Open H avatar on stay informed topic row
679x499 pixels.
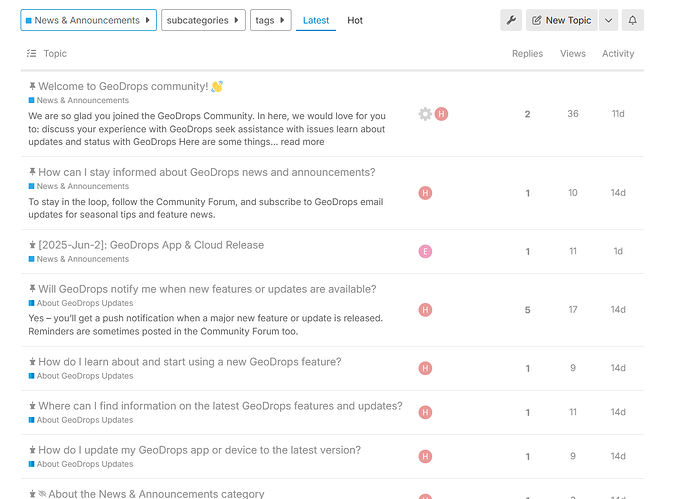click(425, 193)
